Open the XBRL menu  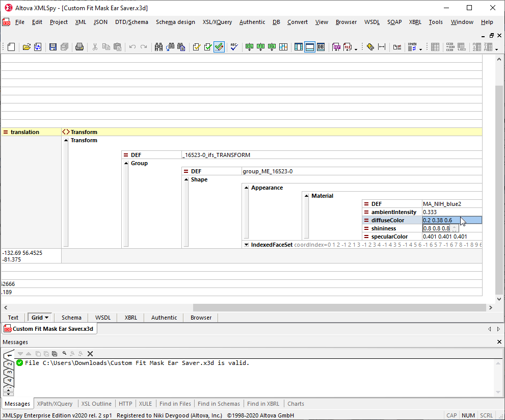click(415, 22)
